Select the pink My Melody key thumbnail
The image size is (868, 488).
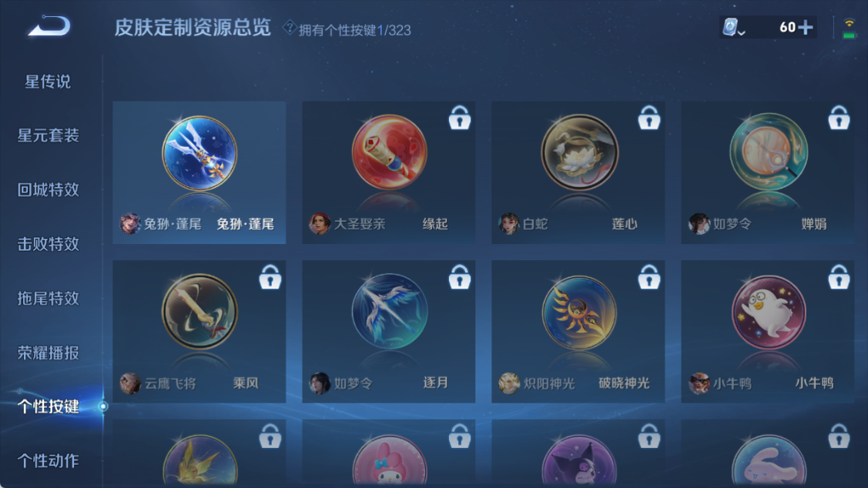point(390,461)
